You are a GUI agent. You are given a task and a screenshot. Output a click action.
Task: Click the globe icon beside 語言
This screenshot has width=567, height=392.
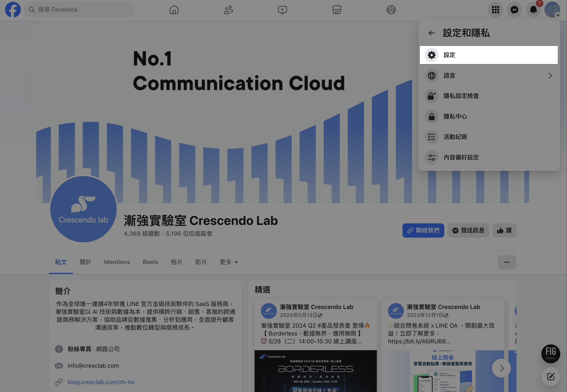(432, 76)
